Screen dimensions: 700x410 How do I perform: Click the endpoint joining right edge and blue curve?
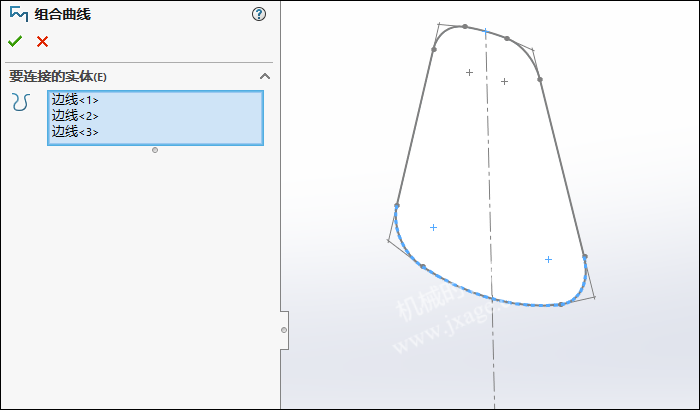585,257
